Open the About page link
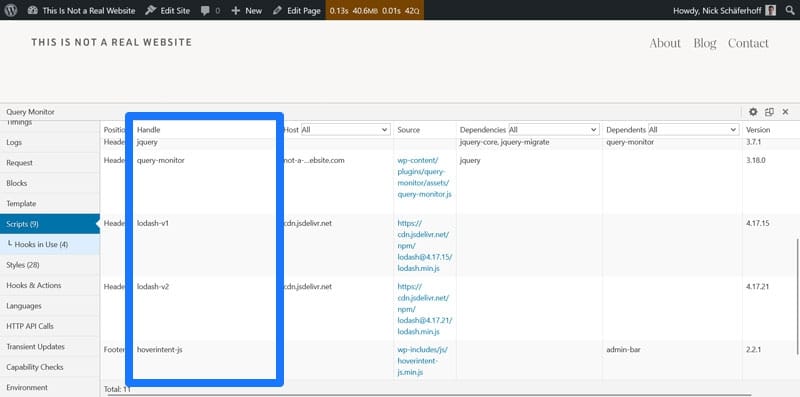 pos(665,43)
